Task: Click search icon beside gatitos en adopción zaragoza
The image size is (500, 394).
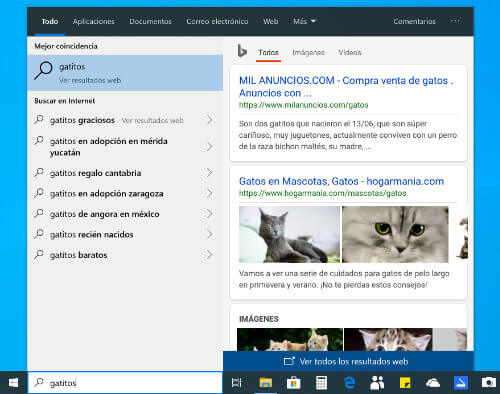Action: 39,193
